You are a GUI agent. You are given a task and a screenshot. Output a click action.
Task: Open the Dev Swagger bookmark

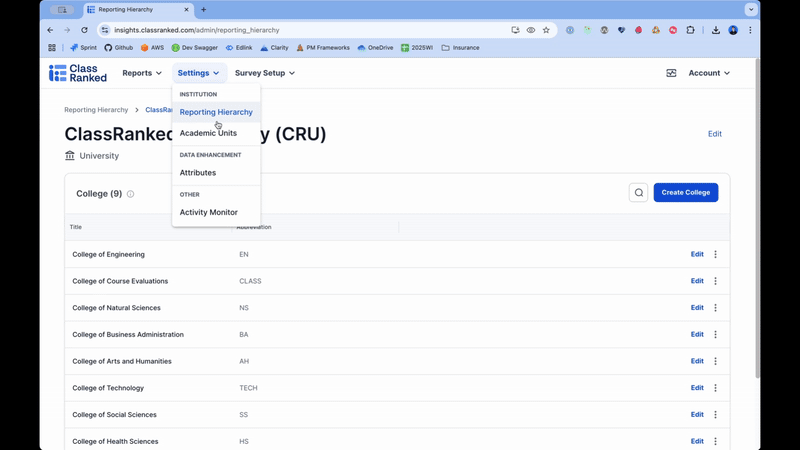194,47
